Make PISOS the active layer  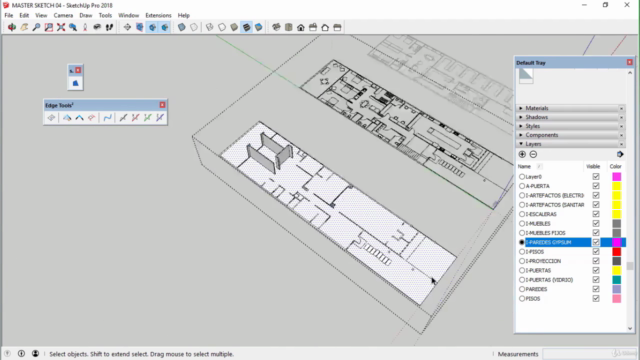[x=522, y=298]
